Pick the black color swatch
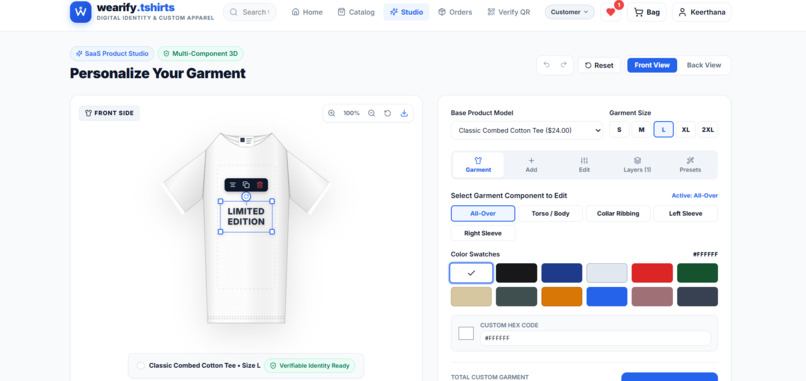Screen dimensions: 806x381 coord(517,273)
